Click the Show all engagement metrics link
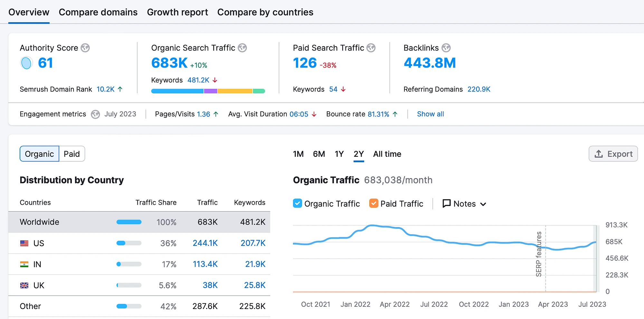Screen dimensions: 644x319 pyautogui.click(x=430, y=114)
